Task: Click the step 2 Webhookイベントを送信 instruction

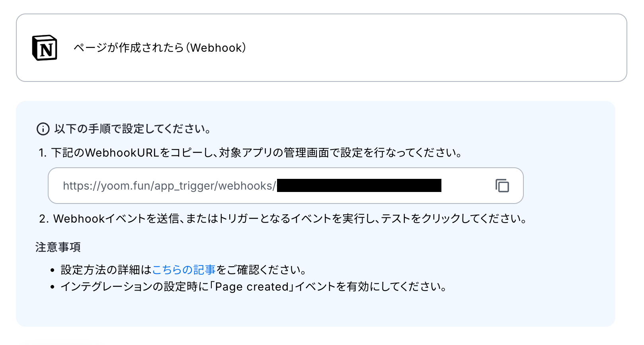Action: pos(290,219)
